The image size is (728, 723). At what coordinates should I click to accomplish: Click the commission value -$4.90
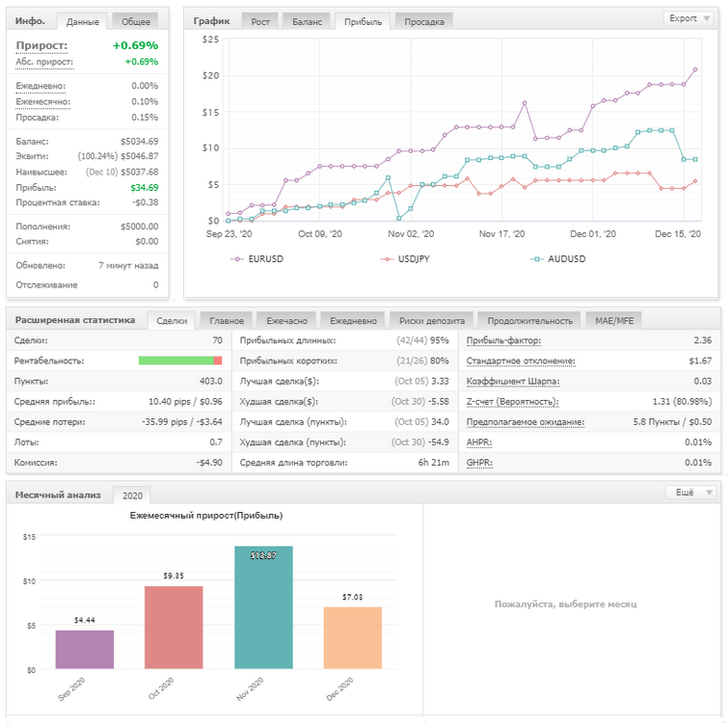[x=209, y=463]
